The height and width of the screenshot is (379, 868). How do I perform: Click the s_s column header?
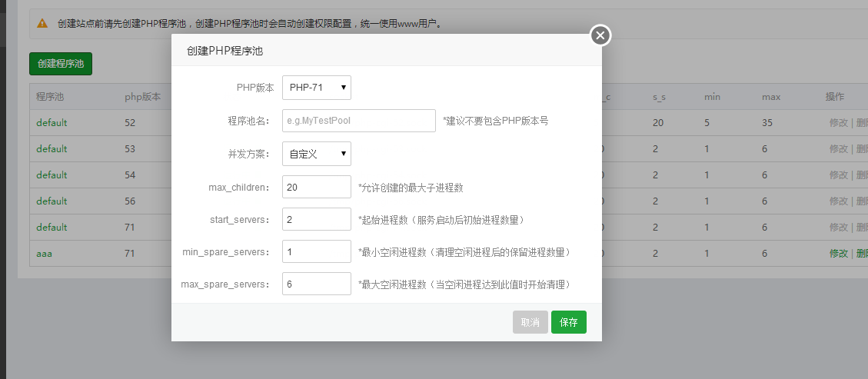pyautogui.click(x=659, y=97)
